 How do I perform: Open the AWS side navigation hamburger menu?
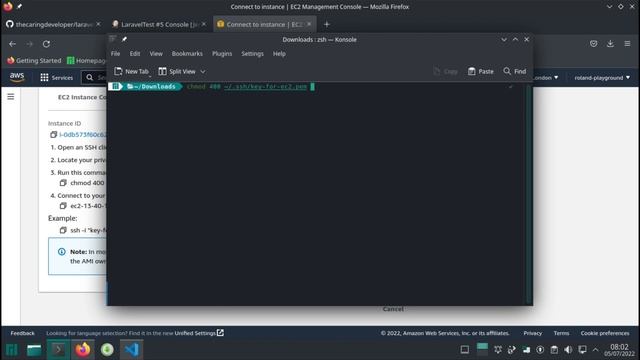click(11, 97)
